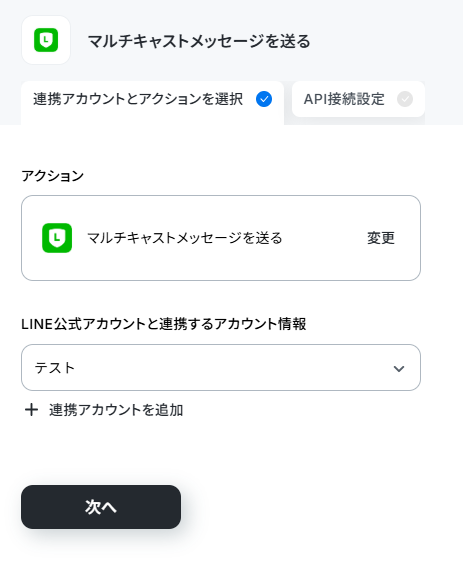The height and width of the screenshot is (577, 463).
Task: Click the LINE icon in the page header
Action: click(x=46, y=40)
